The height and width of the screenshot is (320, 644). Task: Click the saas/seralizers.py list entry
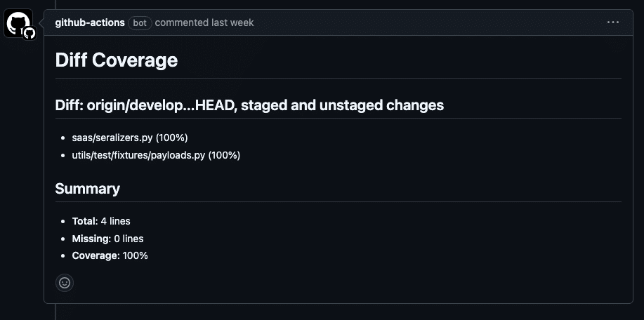pos(130,138)
